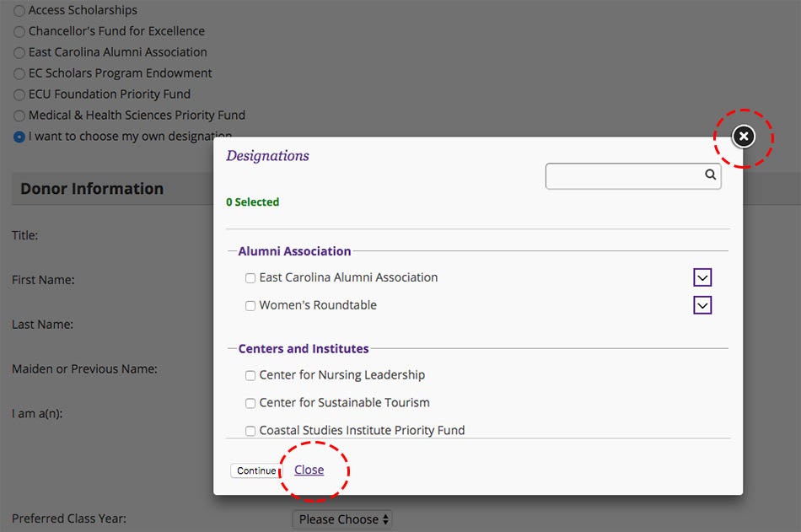Screen dimensions: 801x532
Task: Close the Designations dialog with the X icon
Action: [x=744, y=137]
